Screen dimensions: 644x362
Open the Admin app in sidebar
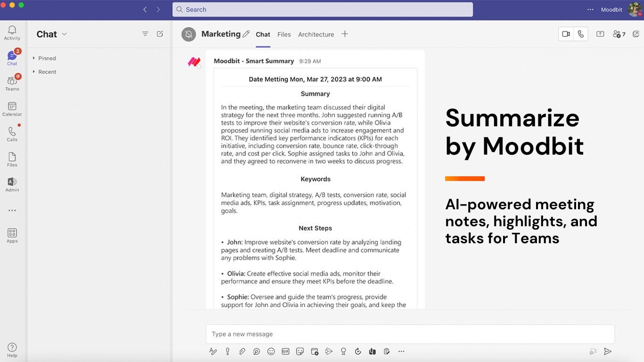pyautogui.click(x=12, y=185)
